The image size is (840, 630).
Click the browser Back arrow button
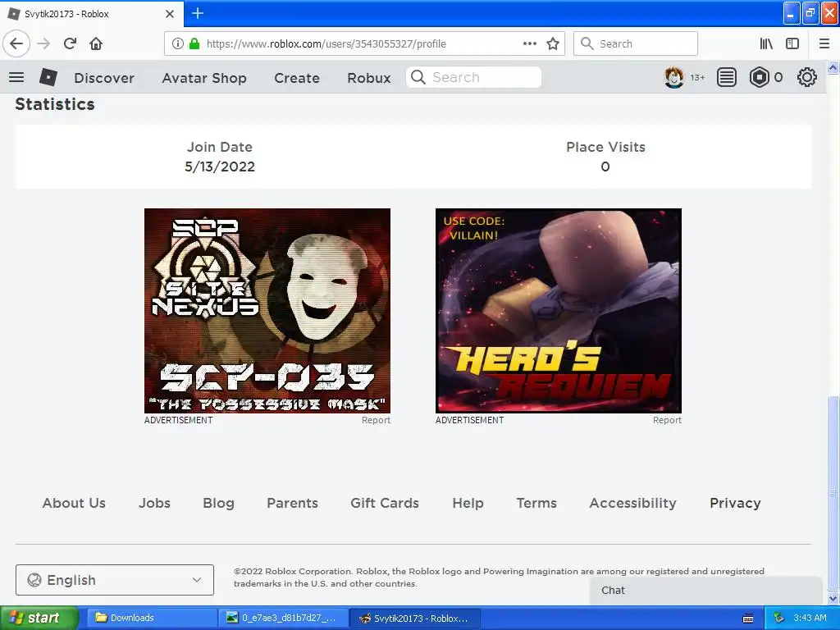(16, 43)
